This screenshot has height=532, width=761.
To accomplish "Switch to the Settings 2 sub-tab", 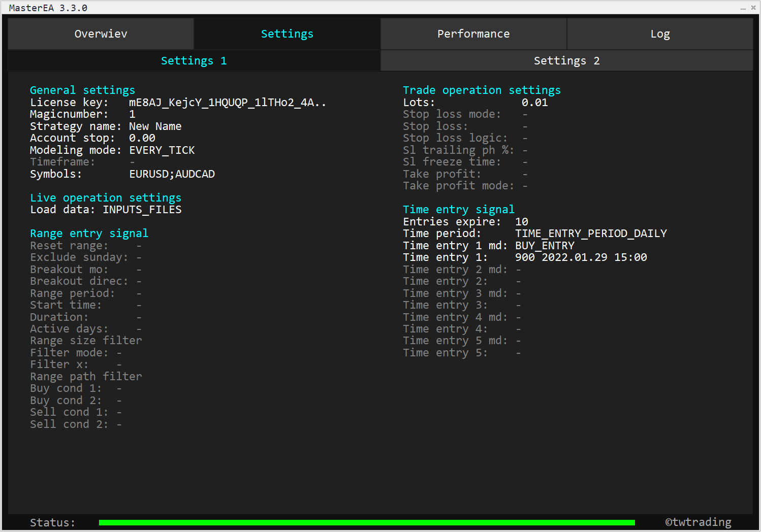I will [x=566, y=61].
